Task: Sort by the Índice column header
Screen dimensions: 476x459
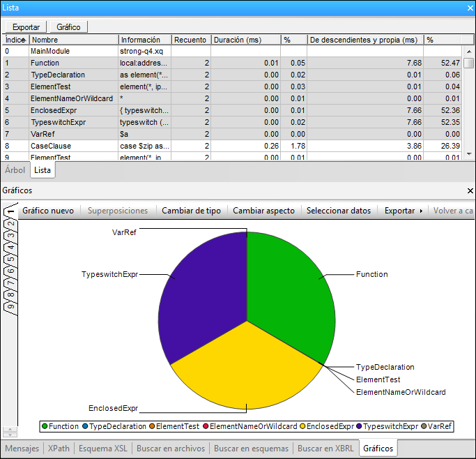Action: (x=15, y=40)
